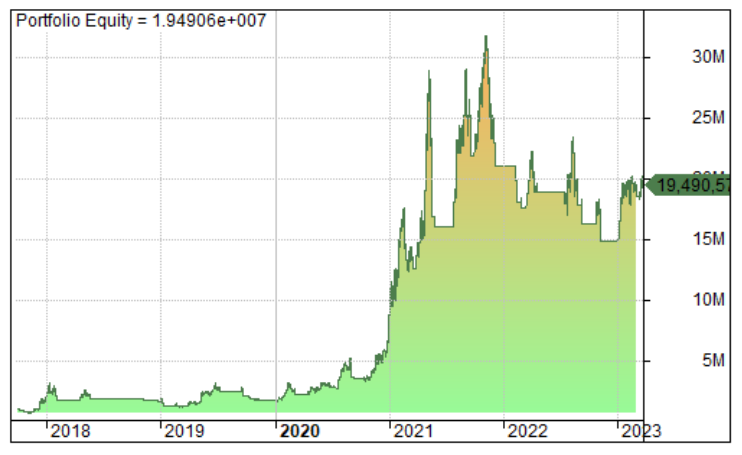Click the 5M y-axis label

(713, 360)
